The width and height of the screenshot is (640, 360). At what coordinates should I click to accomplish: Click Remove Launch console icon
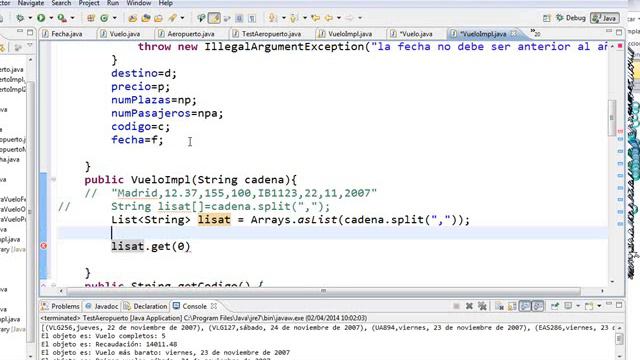[469, 306]
